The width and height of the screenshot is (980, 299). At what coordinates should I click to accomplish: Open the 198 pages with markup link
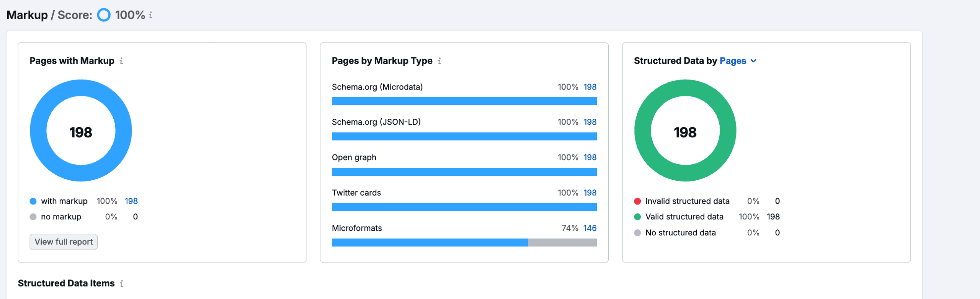click(131, 201)
